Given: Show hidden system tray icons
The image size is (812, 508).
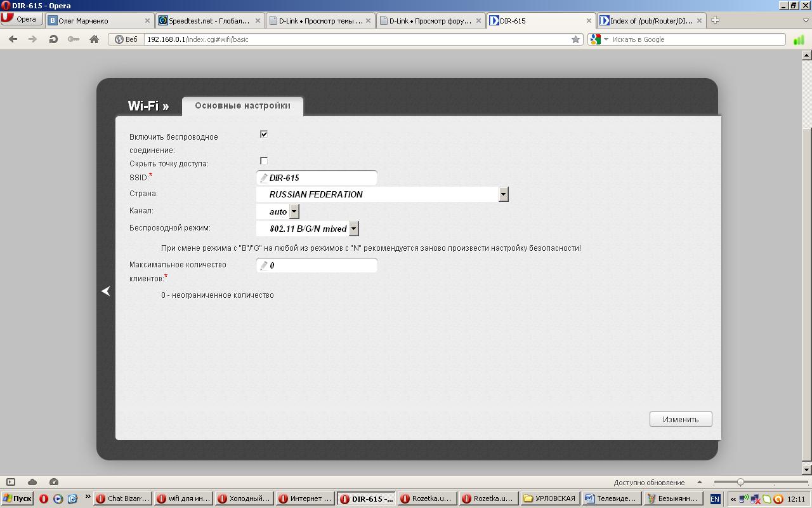Looking at the screenshot, I should point(733,499).
